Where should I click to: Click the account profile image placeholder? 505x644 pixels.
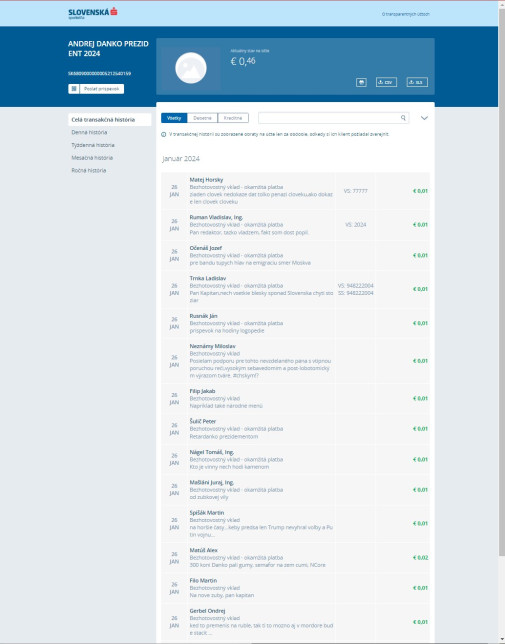[191, 68]
